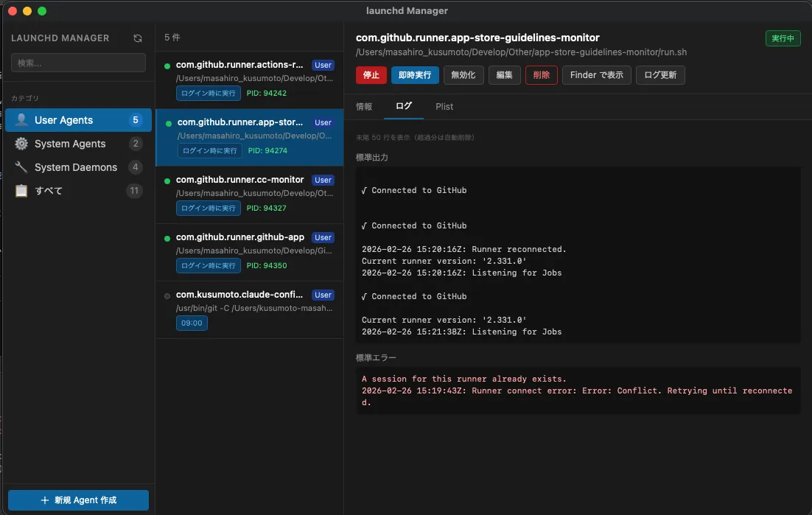This screenshot has width=812, height=515.
Task: Open com.kusumoto.claude-confi... agent row
Action: 250,309
